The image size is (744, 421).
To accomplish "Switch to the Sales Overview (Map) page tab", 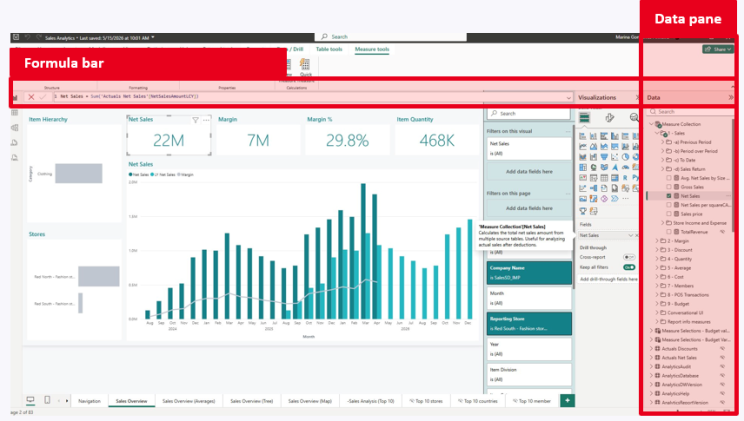I will [x=310, y=401].
